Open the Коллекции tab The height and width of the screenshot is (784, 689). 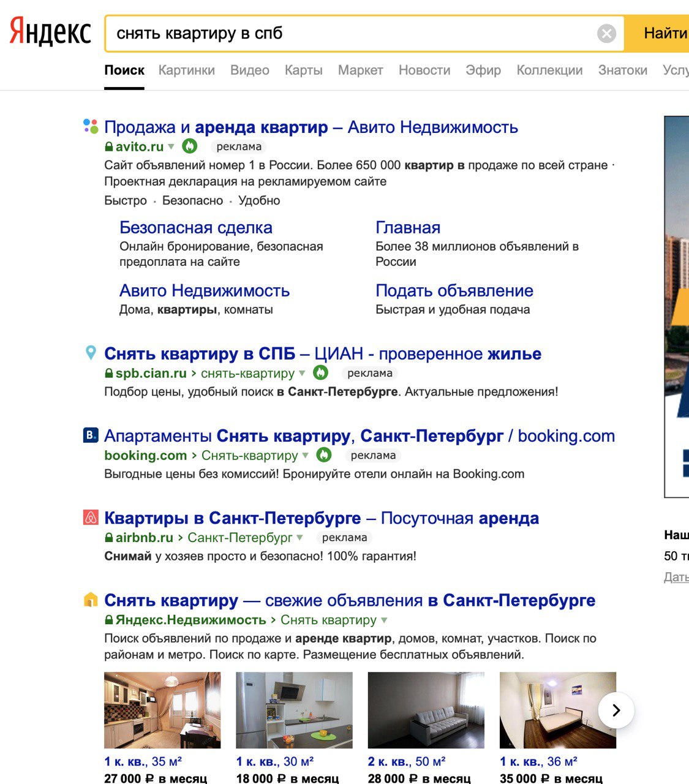[549, 70]
